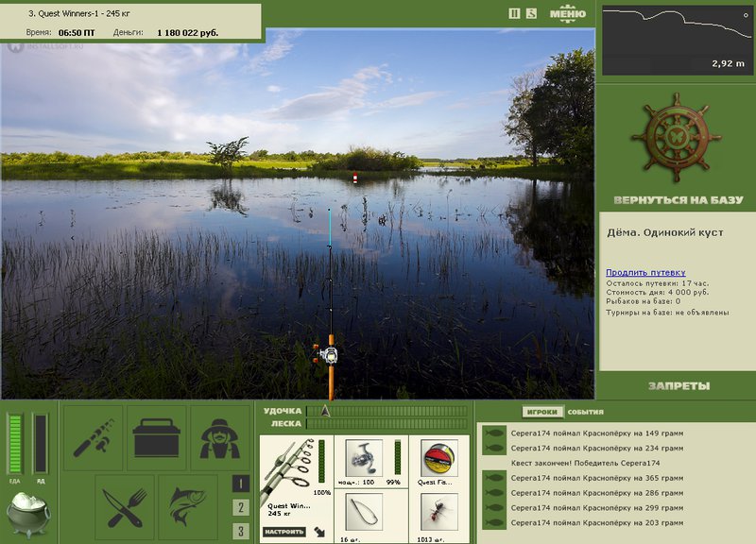Select the spinning reel slot
This screenshot has height=544, width=756.
[364, 458]
